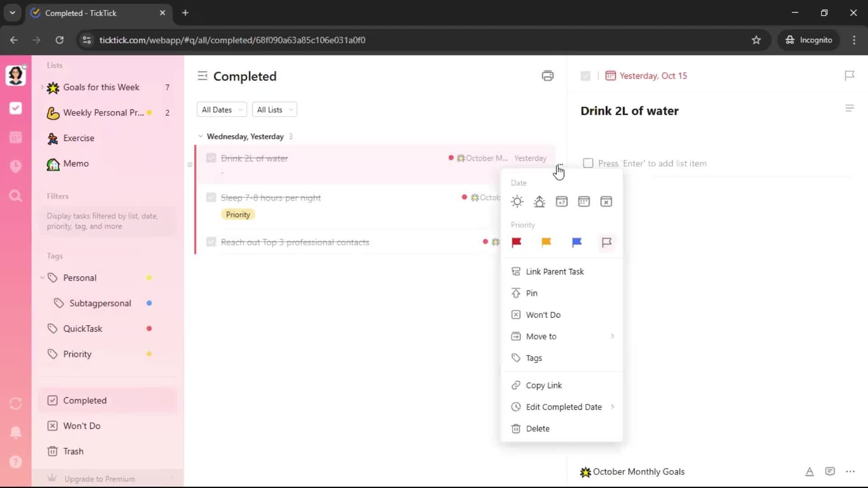Open the All Dates dropdown

(222, 110)
